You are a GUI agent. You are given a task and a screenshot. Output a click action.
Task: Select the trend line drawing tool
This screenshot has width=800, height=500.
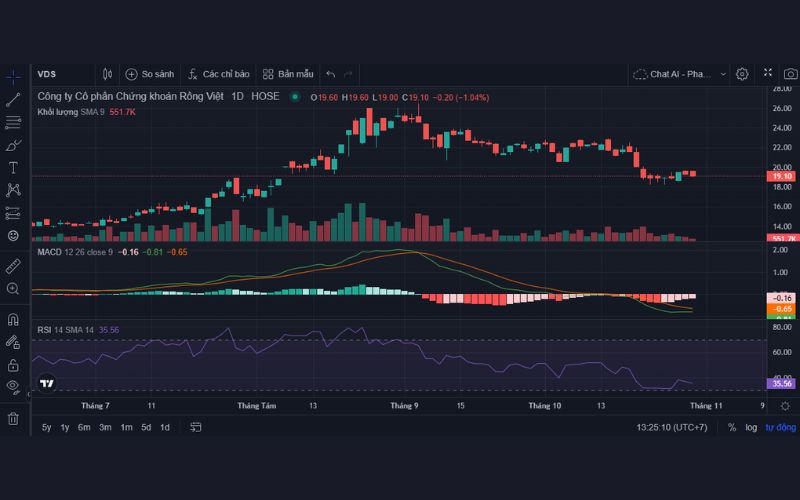13,99
